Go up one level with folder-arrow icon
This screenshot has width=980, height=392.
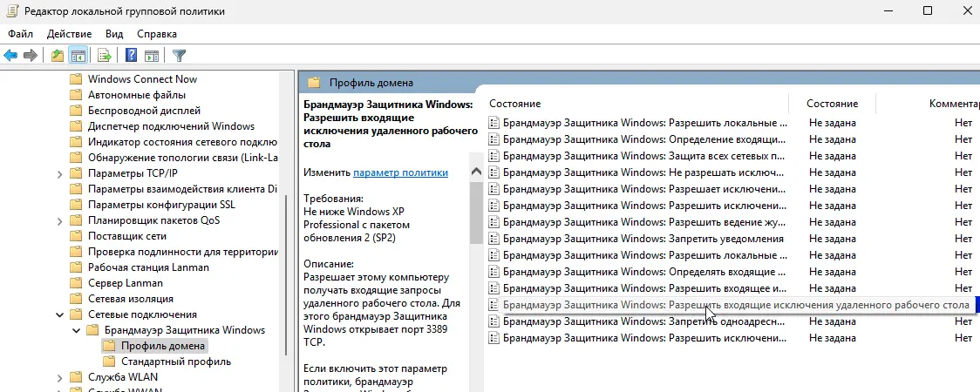coord(58,56)
